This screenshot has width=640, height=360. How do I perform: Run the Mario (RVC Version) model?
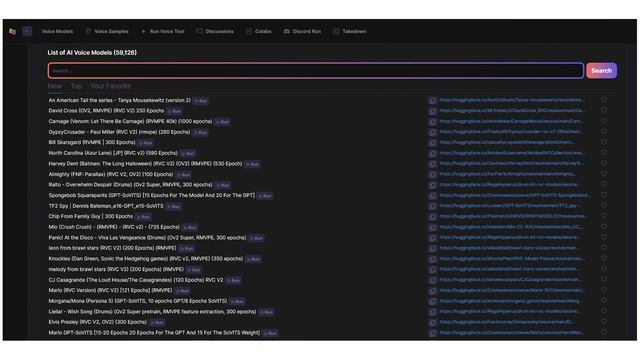coord(182,291)
